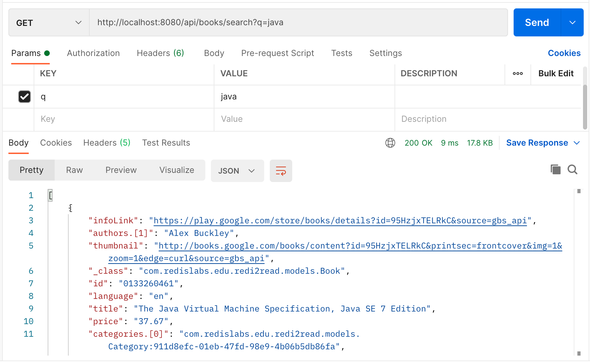Click the empty Value placeholder field
590x364 pixels.
304,119
